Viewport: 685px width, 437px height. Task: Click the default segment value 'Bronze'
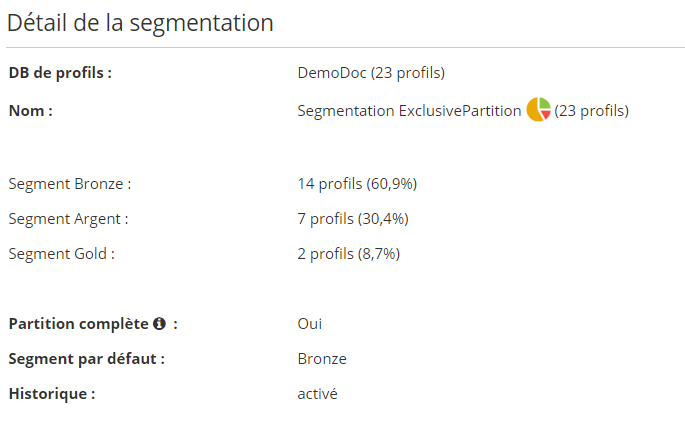coord(322,359)
